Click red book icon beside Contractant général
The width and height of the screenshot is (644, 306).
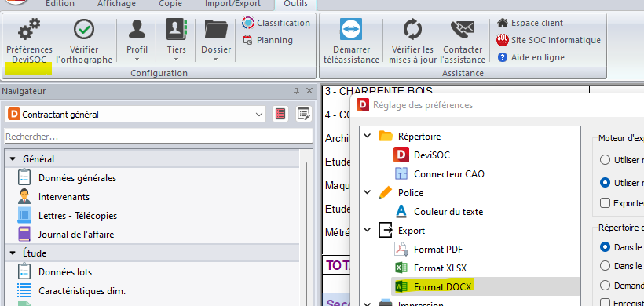280,115
